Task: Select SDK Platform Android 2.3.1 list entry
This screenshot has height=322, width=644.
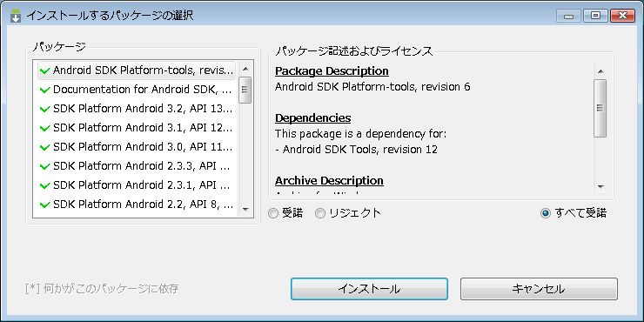Action: click(137, 185)
